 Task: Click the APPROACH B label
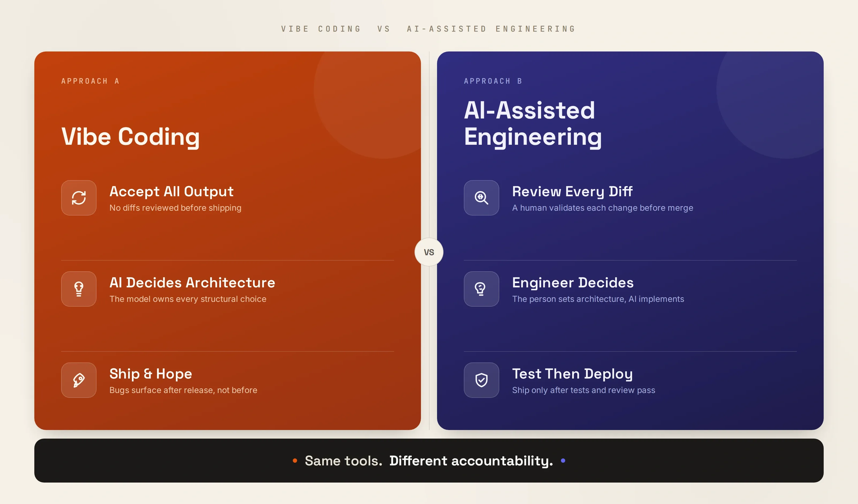493,81
